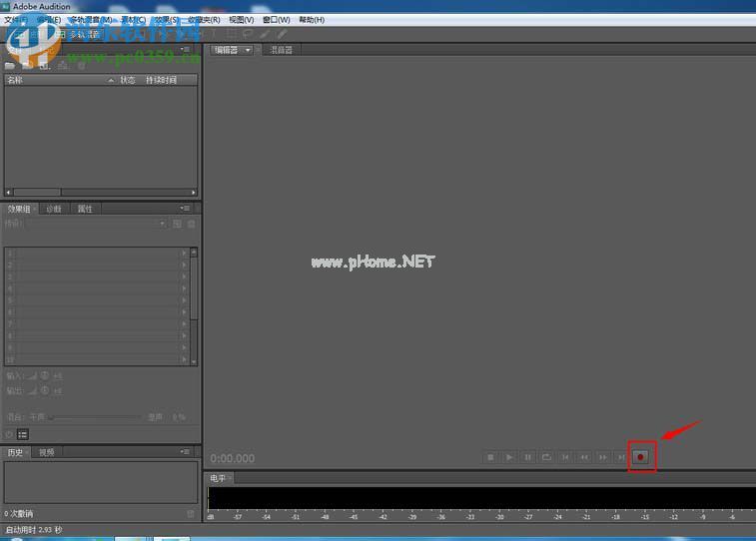The height and width of the screenshot is (541, 756).
Task: Open the 效果(S) menu
Action: tap(167, 20)
